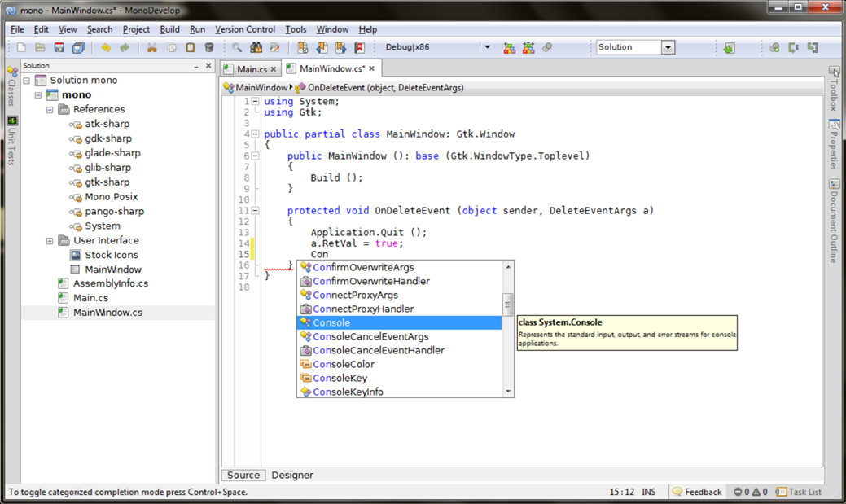Image resolution: width=846 pixels, height=504 pixels.
Task: Click the Undo arrow icon
Action: 106,47
